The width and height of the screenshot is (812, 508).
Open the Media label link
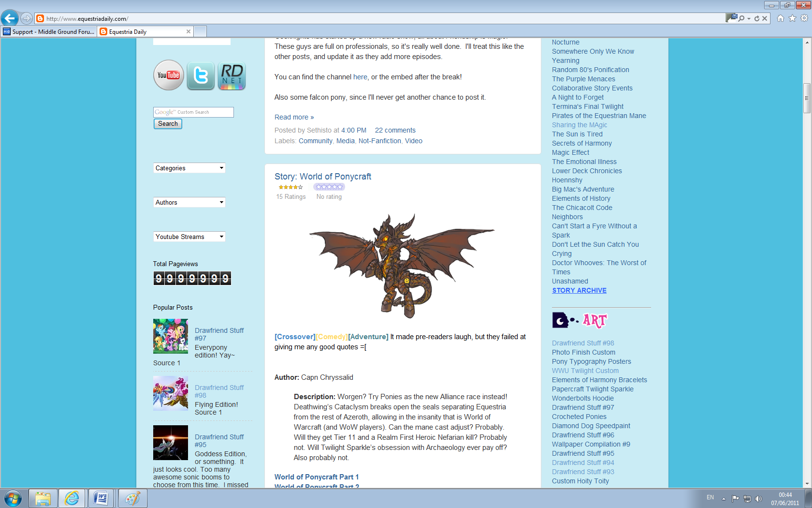pos(346,141)
